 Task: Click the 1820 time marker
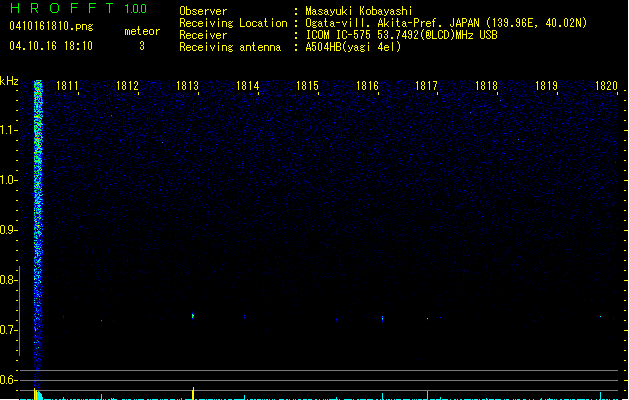(606, 86)
